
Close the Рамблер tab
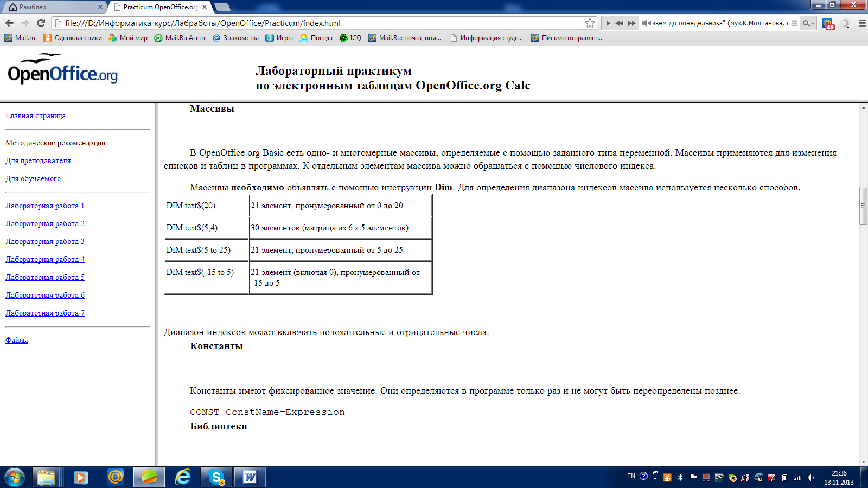pyautogui.click(x=100, y=7)
